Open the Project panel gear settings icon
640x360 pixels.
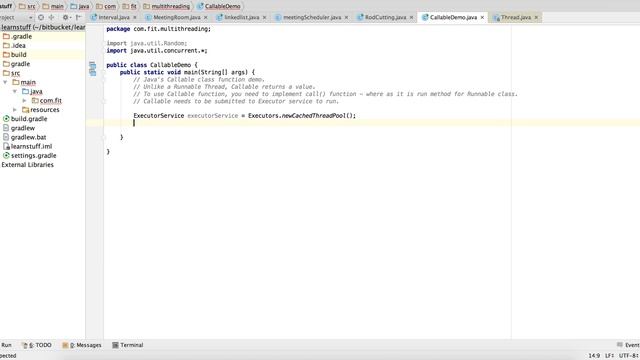click(66, 17)
